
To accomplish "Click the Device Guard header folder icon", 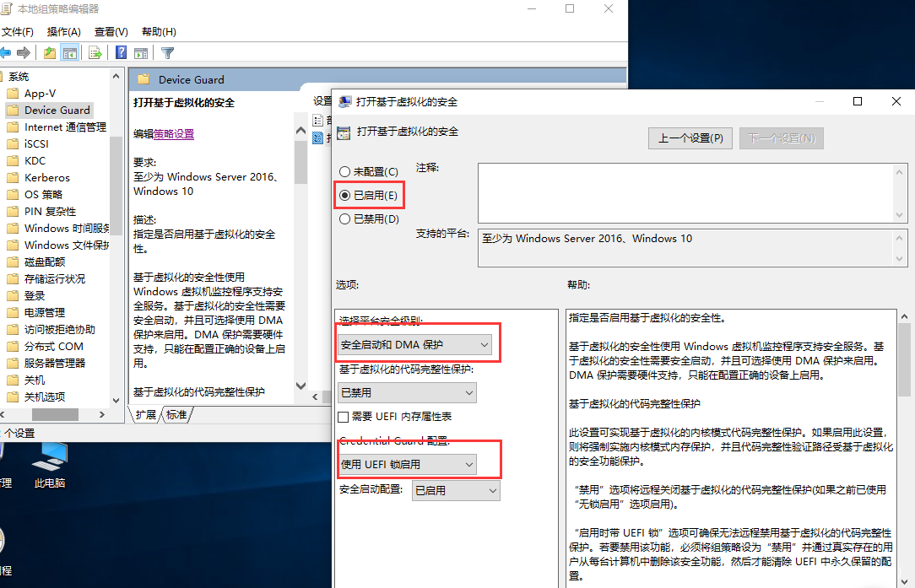I will coord(143,79).
